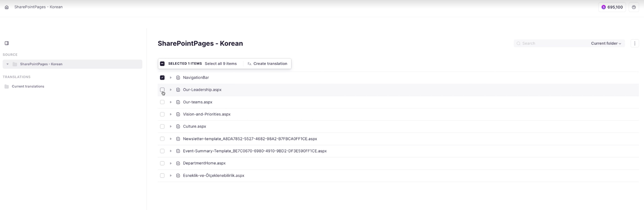Open the 695,100 credits balance button
The height and width of the screenshot is (210, 644).
pos(612,7)
